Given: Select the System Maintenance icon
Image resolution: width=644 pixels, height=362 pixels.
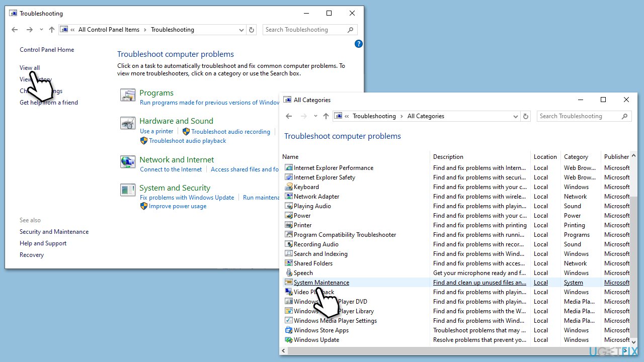Looking at the screenshot, I should pyautogui.click(x=288, y=283).
